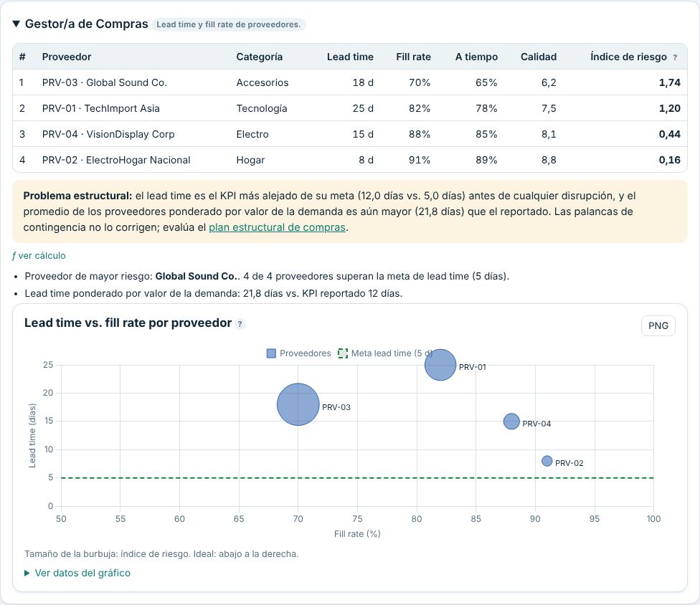The height and width of the screenshot is (605, 700).
Task: Toggle the Proveedores legend series
Action: click(x=299, y=353)
